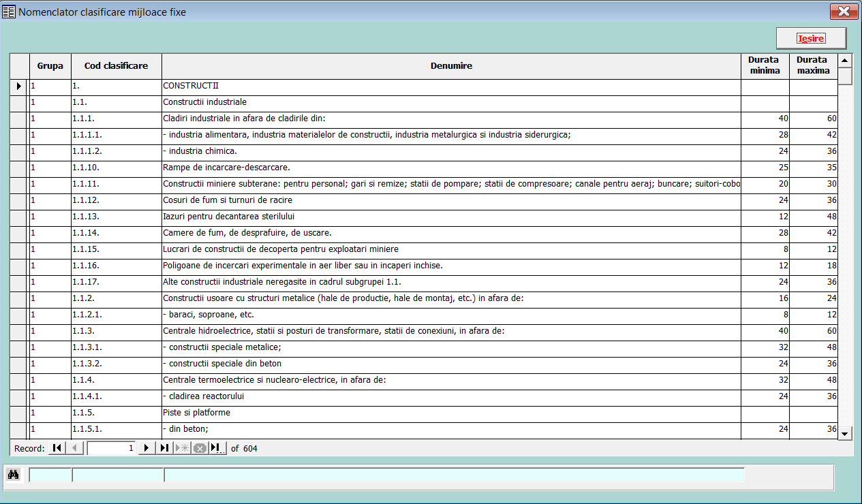Open the search using the binoculars icon
Viewport: 862px width, 504px height.
point(13,474)
